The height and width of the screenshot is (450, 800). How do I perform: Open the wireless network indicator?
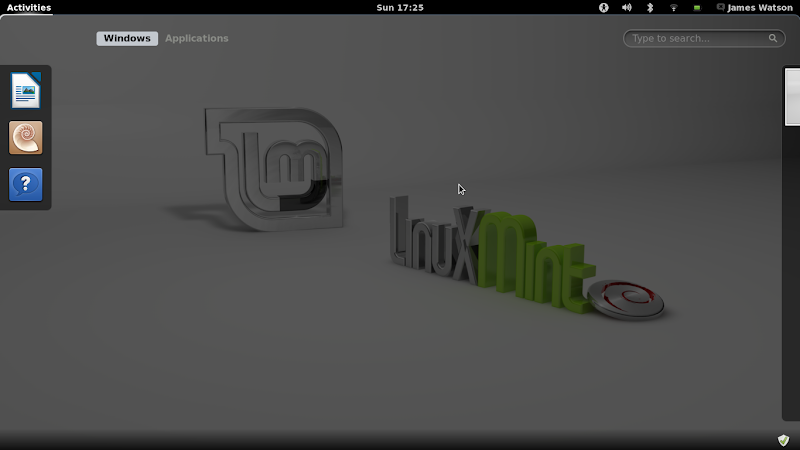click(x=673, y=8)
